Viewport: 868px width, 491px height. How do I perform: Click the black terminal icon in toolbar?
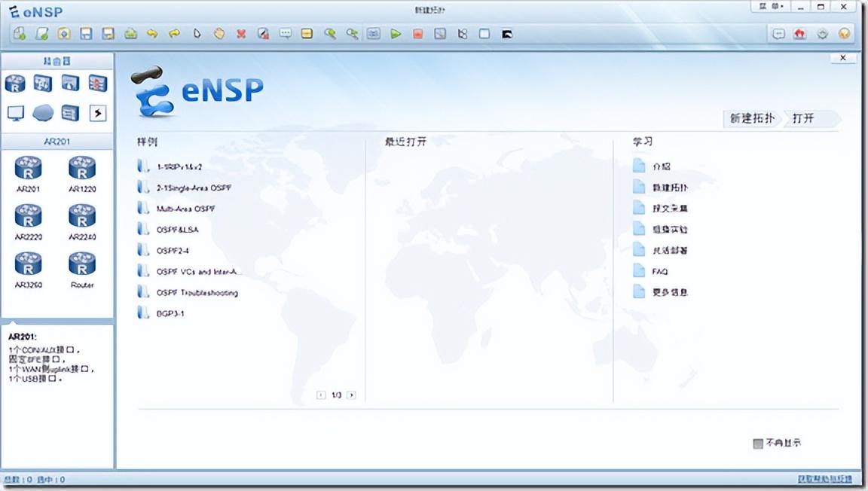pos(507,34)
